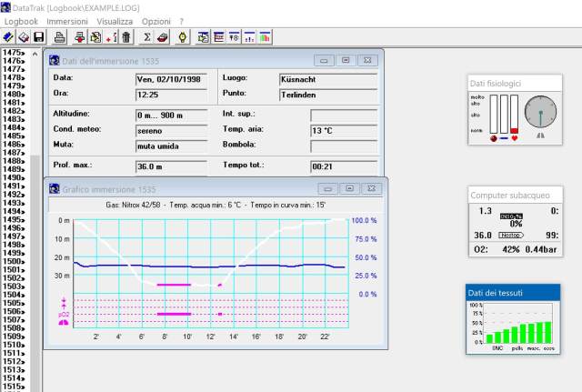Click the colored bar chart toolbar icon

pyautogui.click(x=265, y=37)
